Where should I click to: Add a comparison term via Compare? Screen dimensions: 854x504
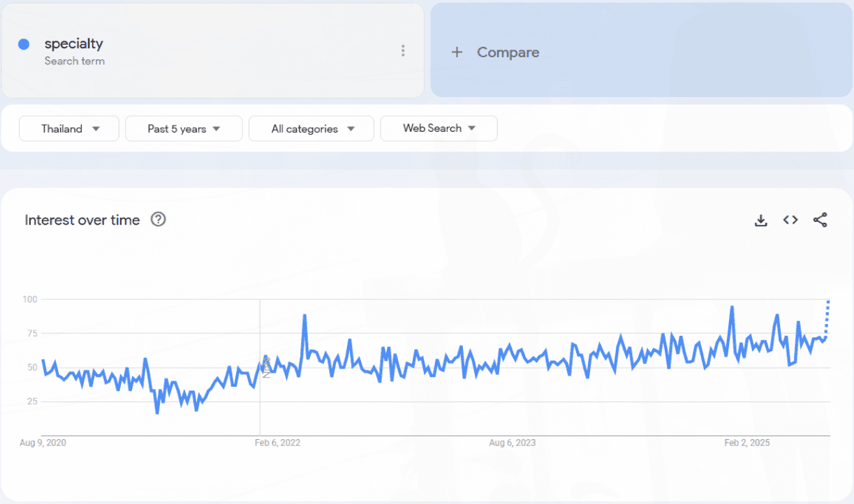pos(641,50)
